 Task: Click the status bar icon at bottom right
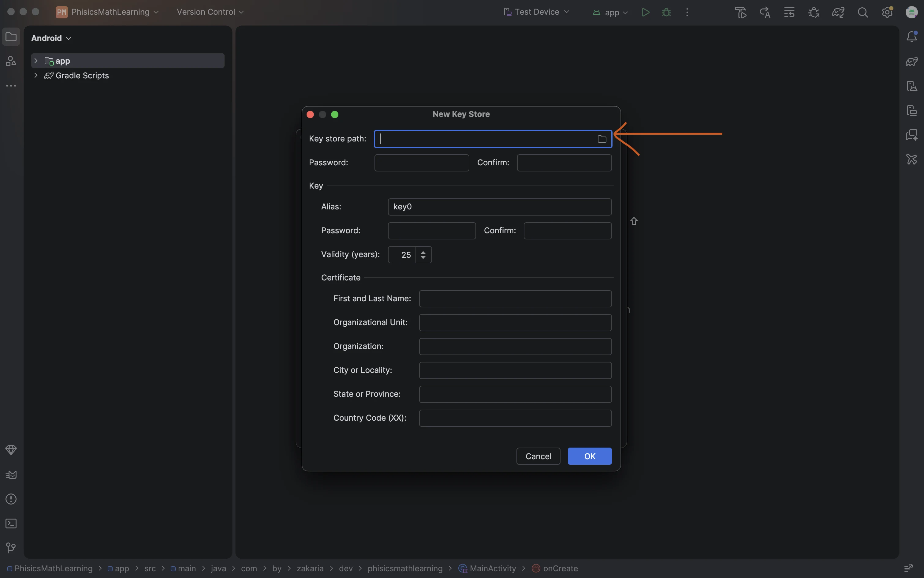[x=908, y=568]
